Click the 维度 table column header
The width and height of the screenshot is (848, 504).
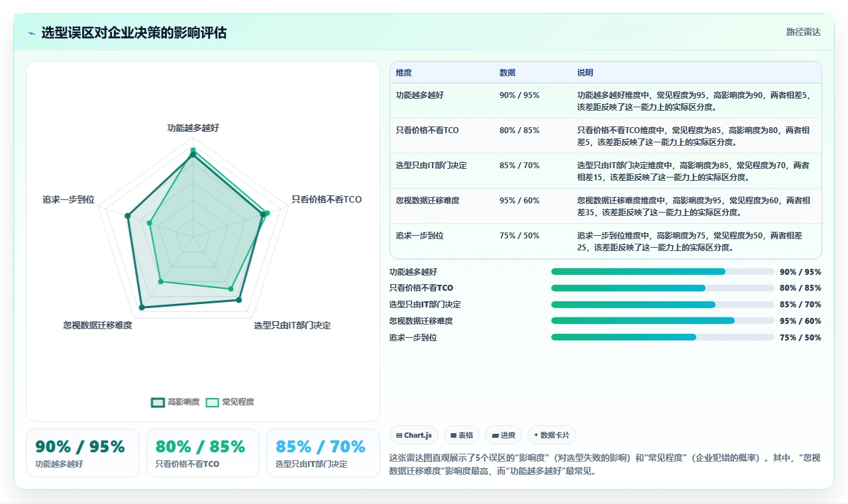pyautogui.click(x=403, y=73)
